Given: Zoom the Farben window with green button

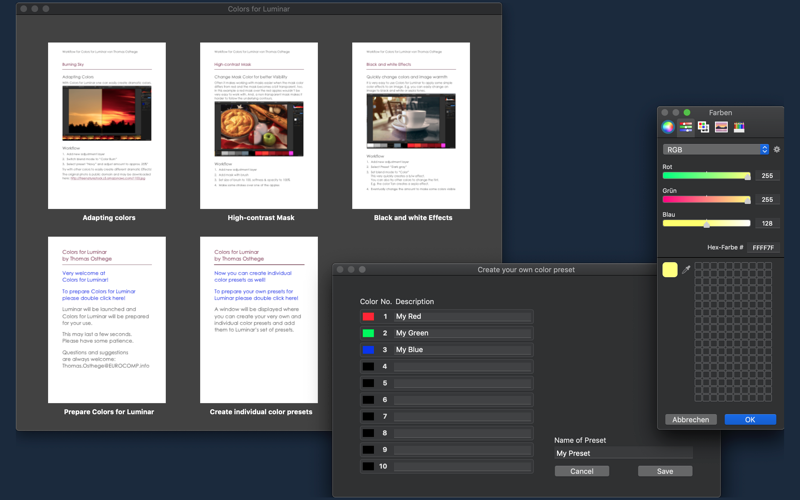Looking at the screenshot, I should point(687,112).
